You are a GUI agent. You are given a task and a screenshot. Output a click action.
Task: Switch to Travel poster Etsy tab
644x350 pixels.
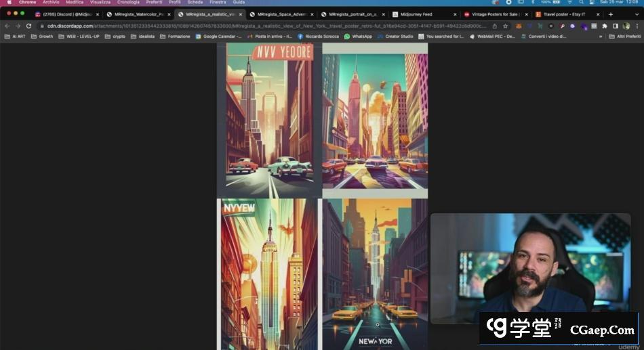(564, 14)
